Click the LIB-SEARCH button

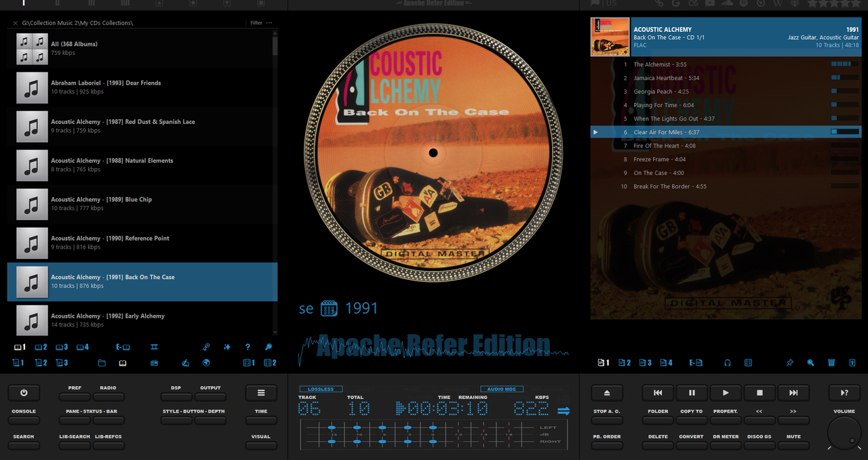pyautogui.click(x=75, y=445)
